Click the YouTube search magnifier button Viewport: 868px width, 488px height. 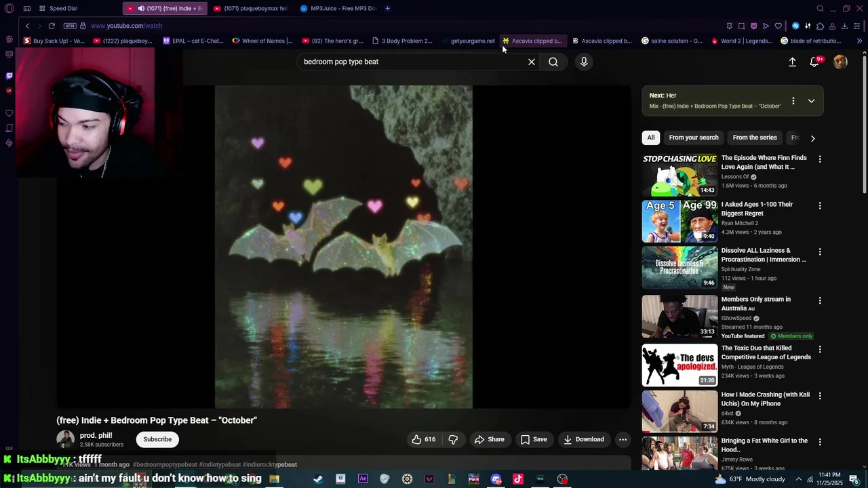(x=553, y=62)
